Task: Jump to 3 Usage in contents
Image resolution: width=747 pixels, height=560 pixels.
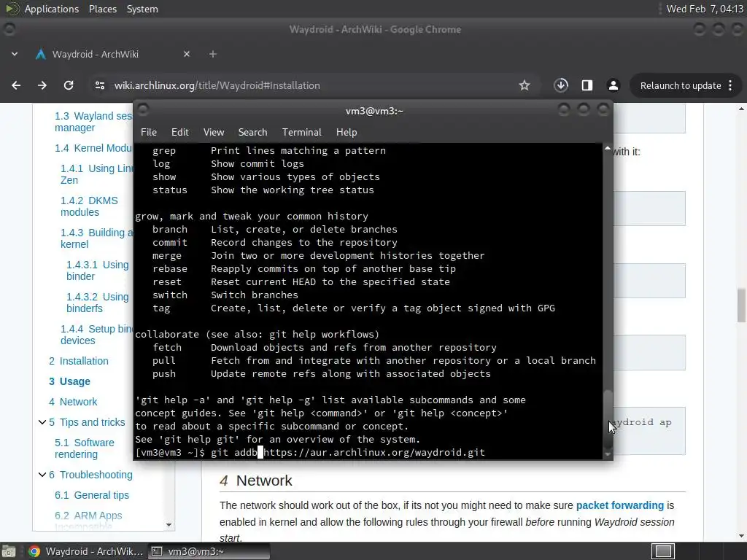Action: (x=69, y=381)
